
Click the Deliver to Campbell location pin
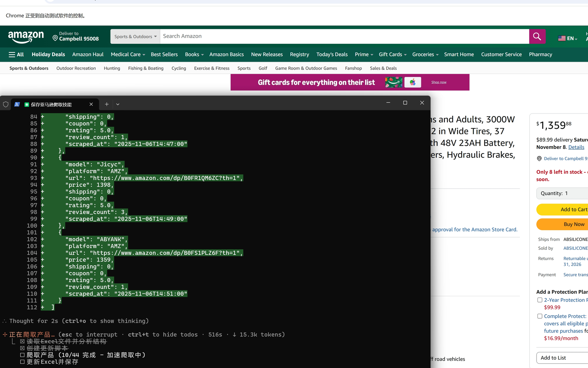click(x=55, y=38)
